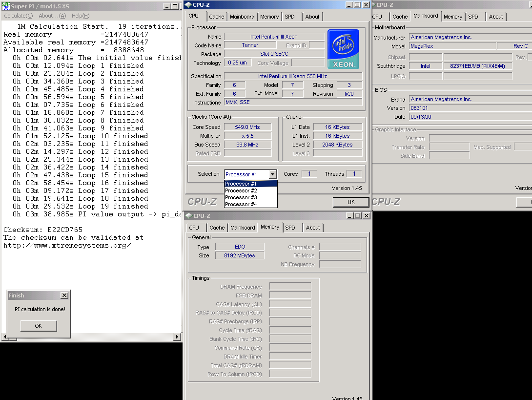Click Southbridge value 82371EB/MB (PIIX4E/M)
Screen dimensions: 532x400
click(x=478, y=66)
